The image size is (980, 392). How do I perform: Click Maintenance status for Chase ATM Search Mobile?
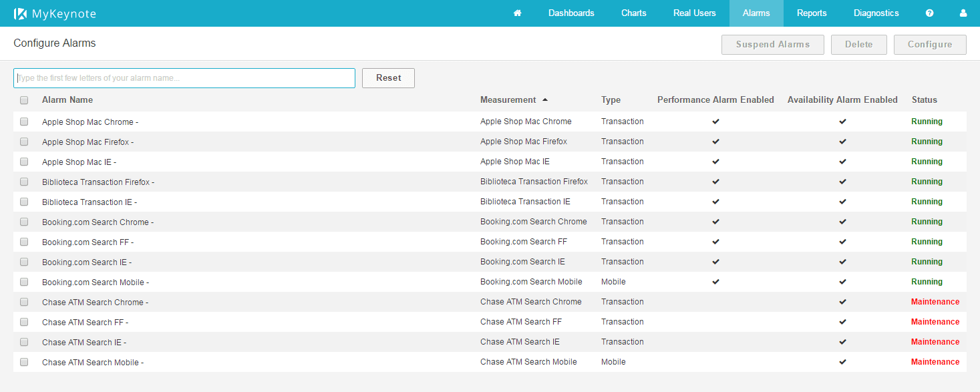[935, 362]
